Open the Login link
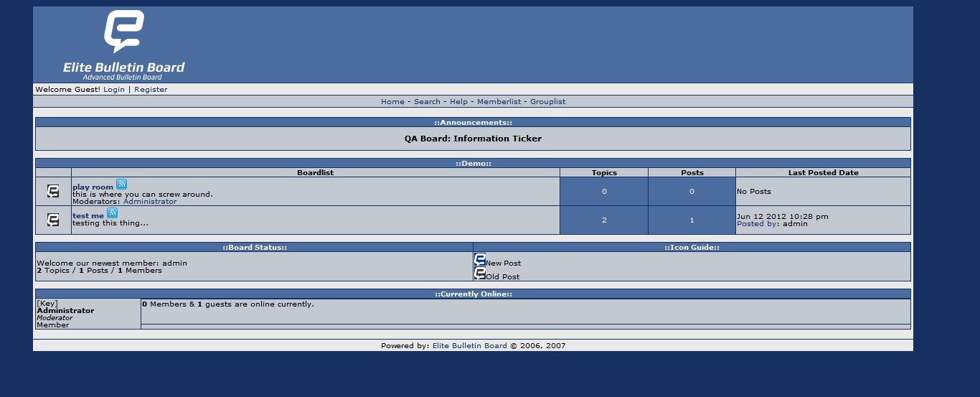This screenshot has height=397, width=980. pyautogui.click(x=114, y=90)
